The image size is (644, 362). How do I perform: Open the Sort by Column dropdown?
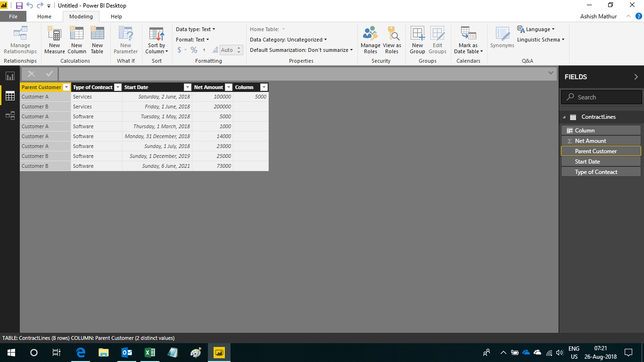pos(157,40)
